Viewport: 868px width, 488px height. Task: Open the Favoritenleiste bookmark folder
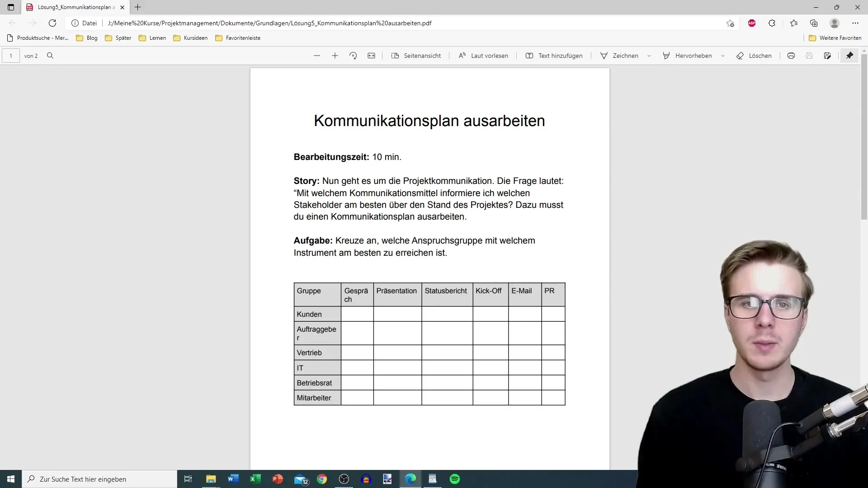click(238, 38)
